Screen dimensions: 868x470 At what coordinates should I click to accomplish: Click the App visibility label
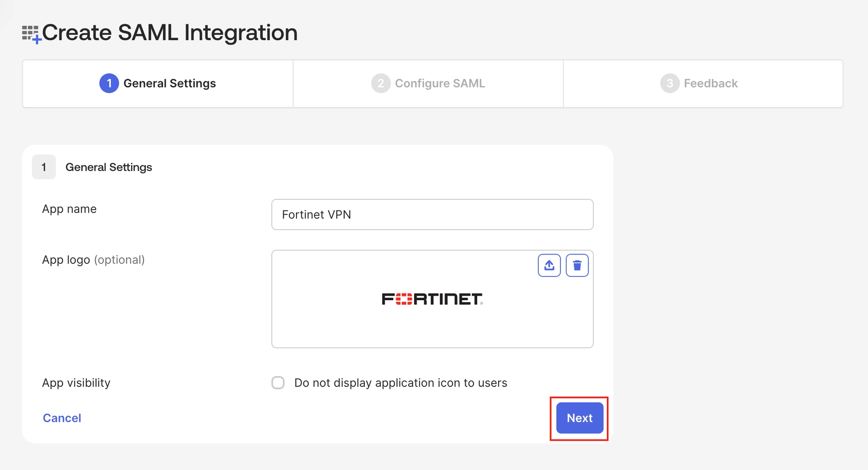[x=76, y=383]
